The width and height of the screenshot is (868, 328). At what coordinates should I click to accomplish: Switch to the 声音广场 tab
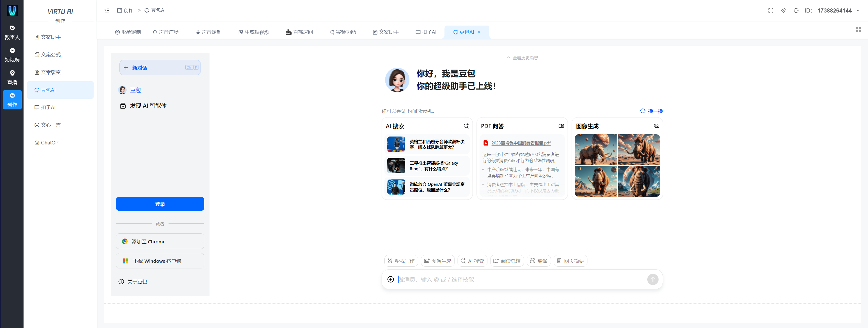pos(165,32)
